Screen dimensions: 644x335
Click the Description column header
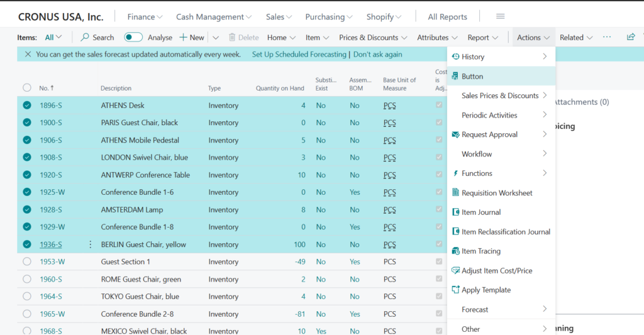(x=116, y=88)
